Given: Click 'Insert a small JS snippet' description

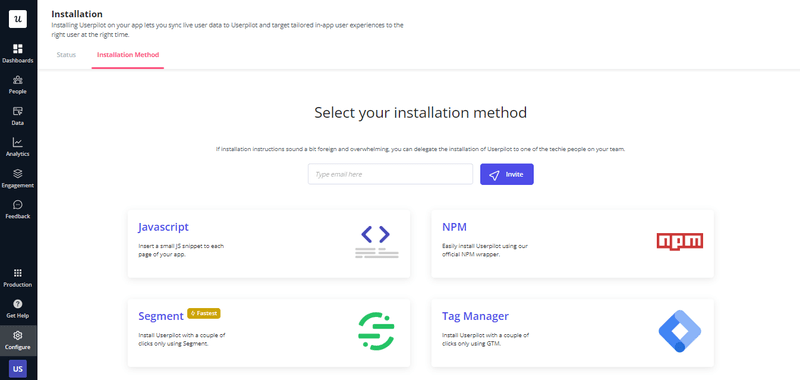Looking at the screenshot, I should [x=181, y=250].
